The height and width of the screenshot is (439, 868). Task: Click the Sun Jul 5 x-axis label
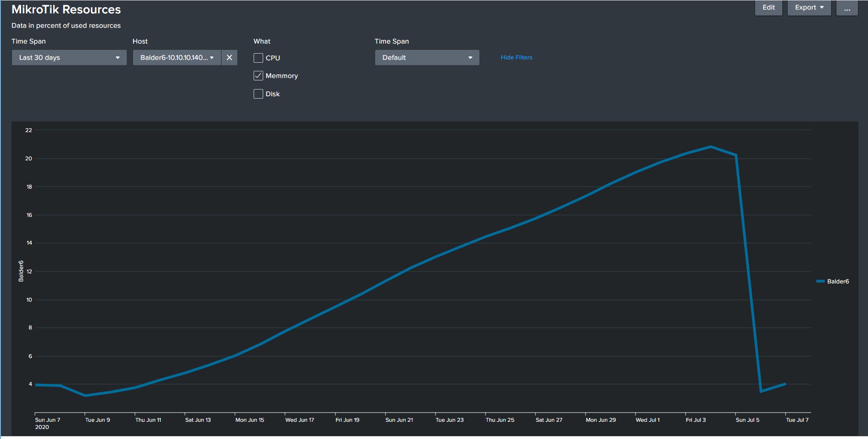[x=747, y=420]
